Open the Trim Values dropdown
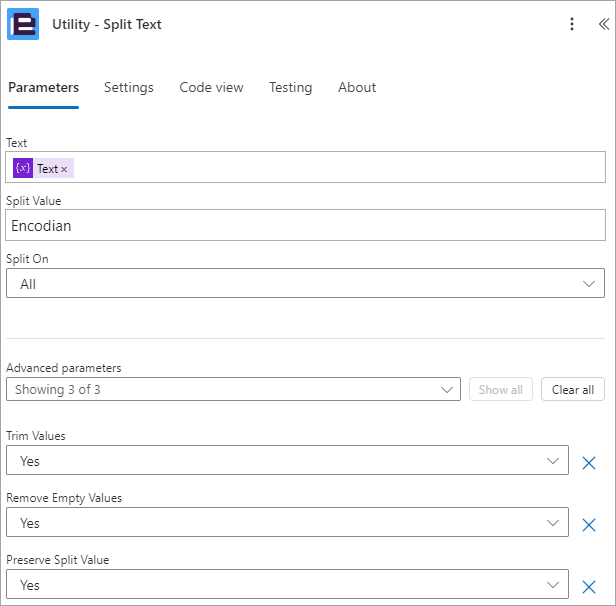The width and height of the screenshot is (616, 606). point(287,460)
